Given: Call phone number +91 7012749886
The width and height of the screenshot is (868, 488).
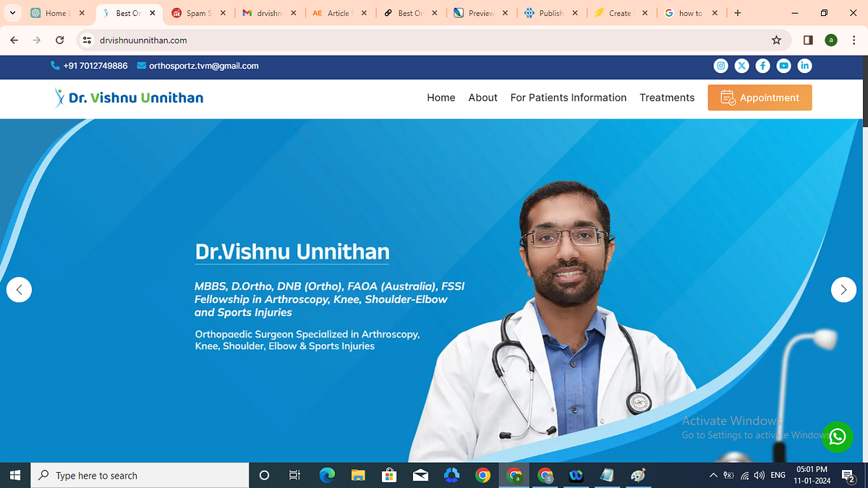Looking at the screenshot, I should 89,66.
